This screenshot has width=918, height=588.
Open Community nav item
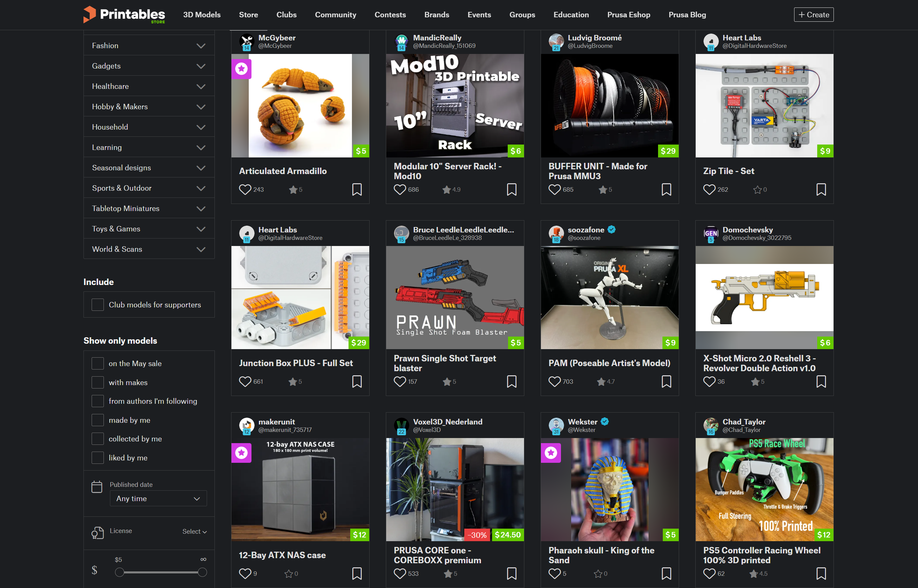tap(335, 15)
